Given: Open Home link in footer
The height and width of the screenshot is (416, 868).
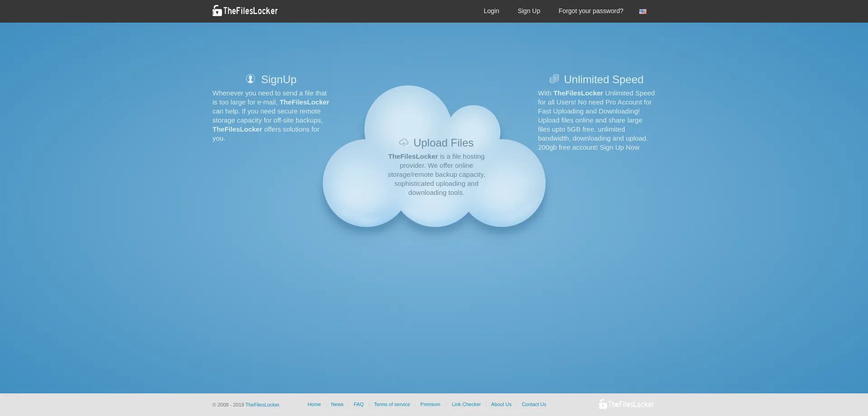Looking at the screenshot, I should tap(314, 404).
